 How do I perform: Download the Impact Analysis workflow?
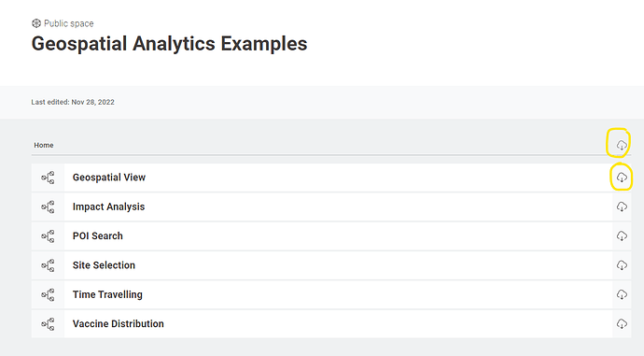pyautogui.click(x=622, y=206)
